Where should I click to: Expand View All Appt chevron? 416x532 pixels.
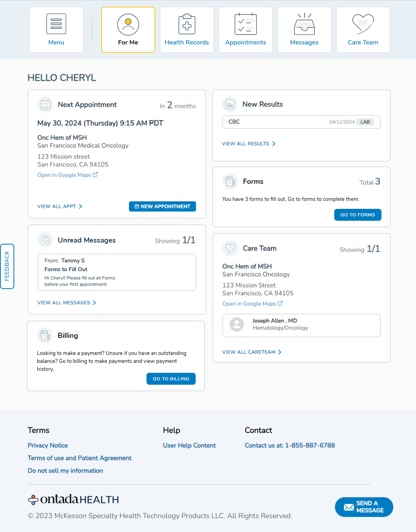pyautogui.click(x=81, y=206)
